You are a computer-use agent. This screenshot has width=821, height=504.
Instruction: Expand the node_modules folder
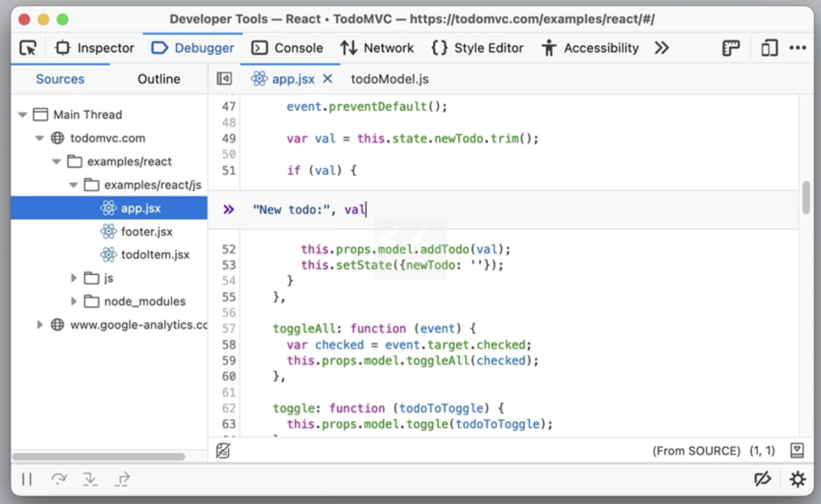point(74,302)
